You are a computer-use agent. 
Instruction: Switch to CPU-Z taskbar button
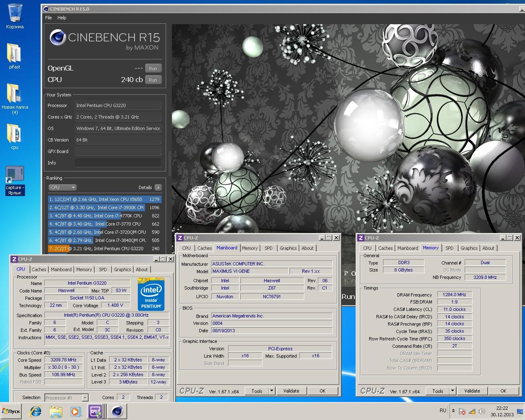coord(96,411)
